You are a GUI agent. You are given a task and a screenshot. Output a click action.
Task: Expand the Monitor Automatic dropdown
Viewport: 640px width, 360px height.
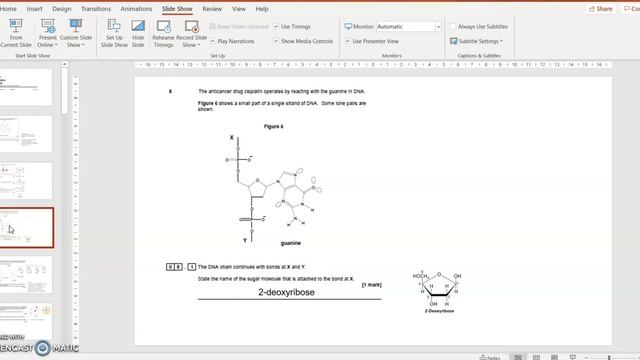[x=438, y=27]
